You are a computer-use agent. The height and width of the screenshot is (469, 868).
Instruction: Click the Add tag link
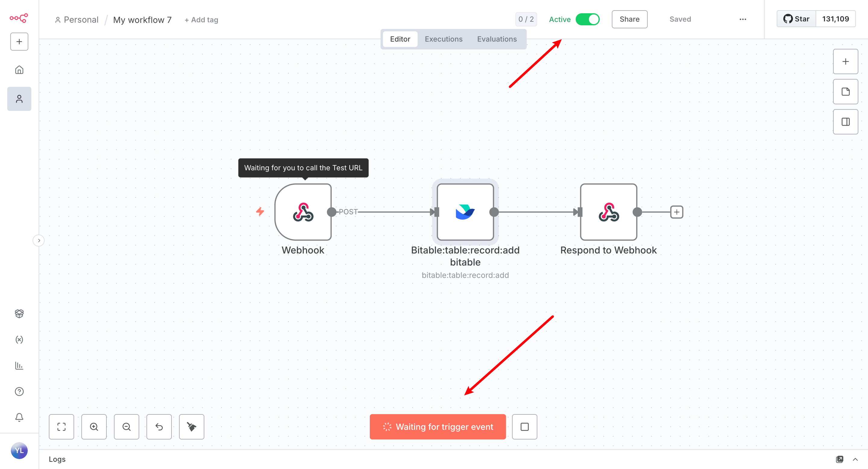click(201, 20)
